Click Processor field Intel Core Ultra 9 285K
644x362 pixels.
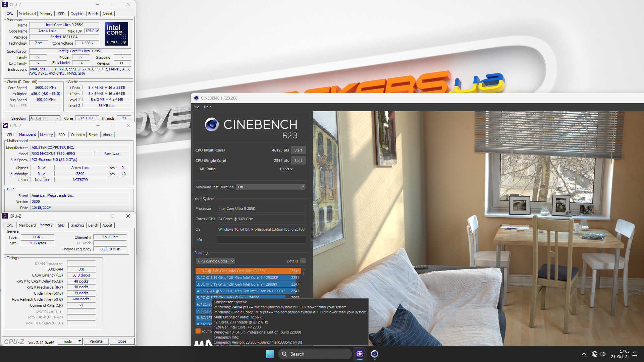261,208
